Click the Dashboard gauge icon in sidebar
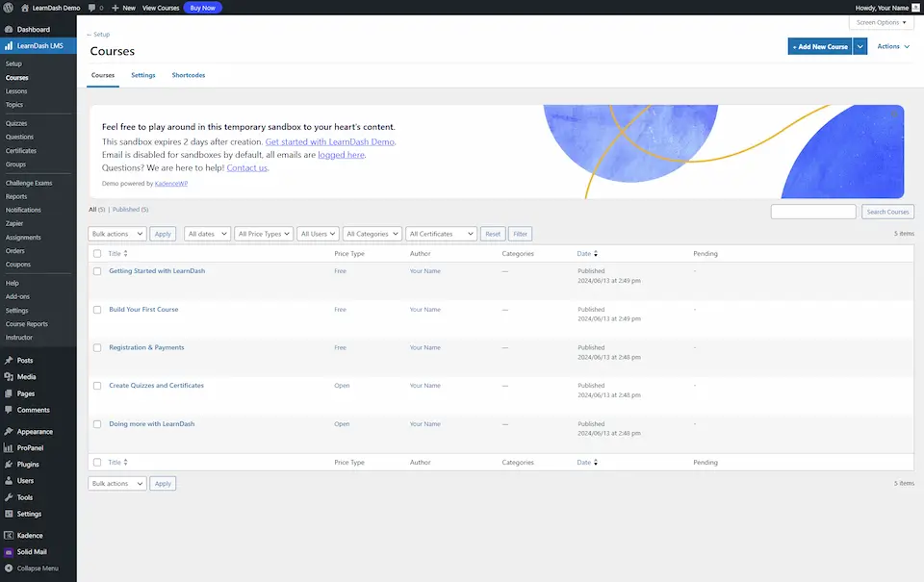This screenshot has width=924, height=582. 9,30
